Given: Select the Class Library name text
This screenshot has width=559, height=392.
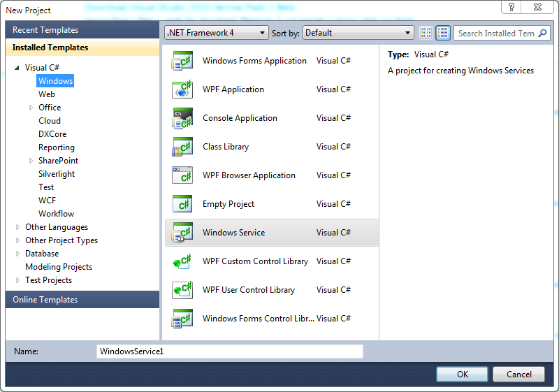Looking at the screenshot, I should tap(226, 147).
